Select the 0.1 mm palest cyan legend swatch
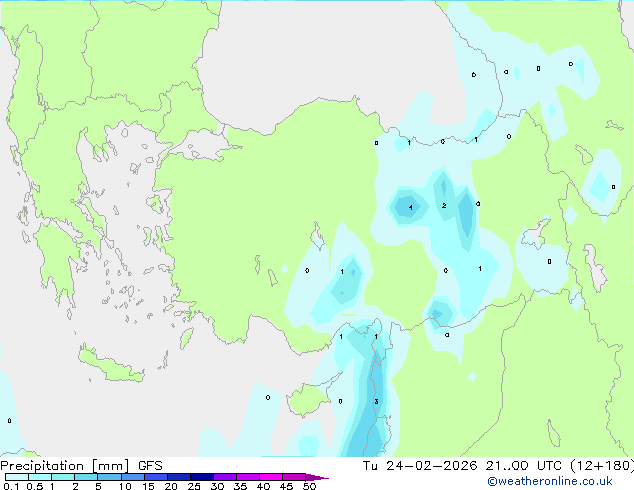 coord(17,477)
